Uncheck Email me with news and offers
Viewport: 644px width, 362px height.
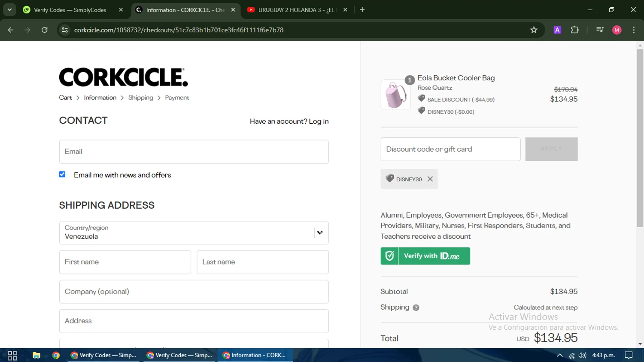click(x=62, y=174)
